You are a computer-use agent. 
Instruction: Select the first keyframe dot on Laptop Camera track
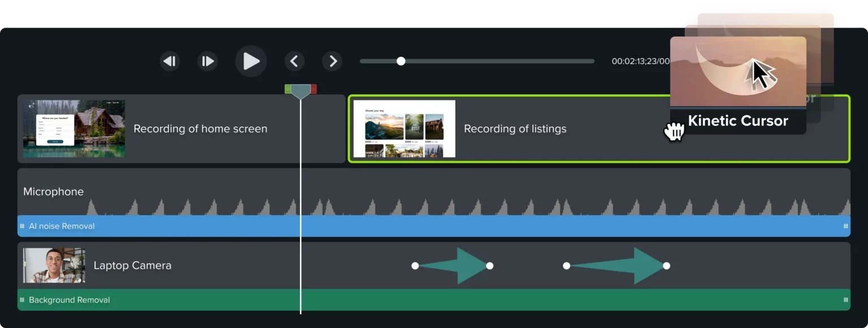click(415, 265)
